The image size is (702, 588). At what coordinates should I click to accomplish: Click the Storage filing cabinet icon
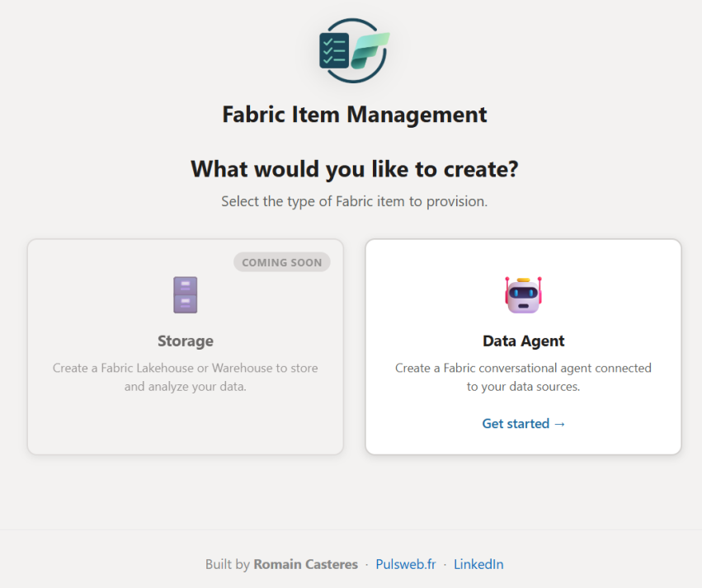pyautogui.click(x=186, y=294)
